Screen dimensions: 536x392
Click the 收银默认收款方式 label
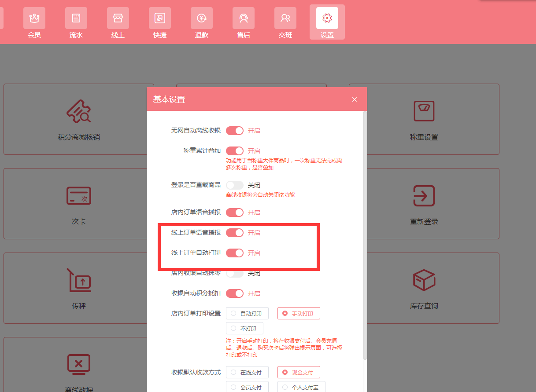pos(196,372)
